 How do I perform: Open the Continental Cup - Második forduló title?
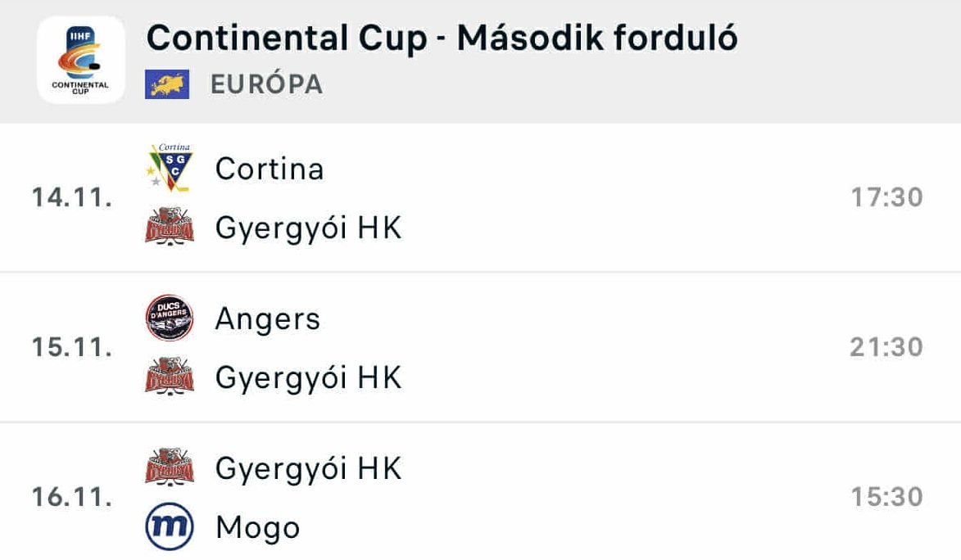pos(442,38)
